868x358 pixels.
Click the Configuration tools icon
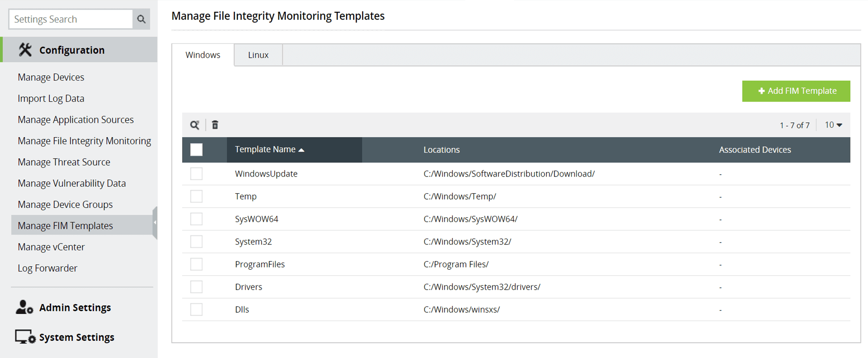pyautogui.click(x=25, y=50)
